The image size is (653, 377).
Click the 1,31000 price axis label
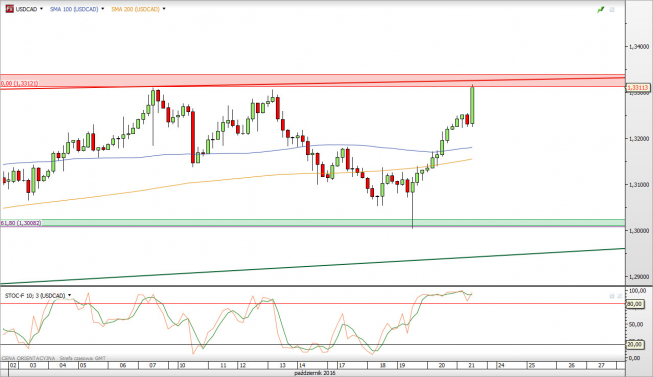[x=639, y=184]
